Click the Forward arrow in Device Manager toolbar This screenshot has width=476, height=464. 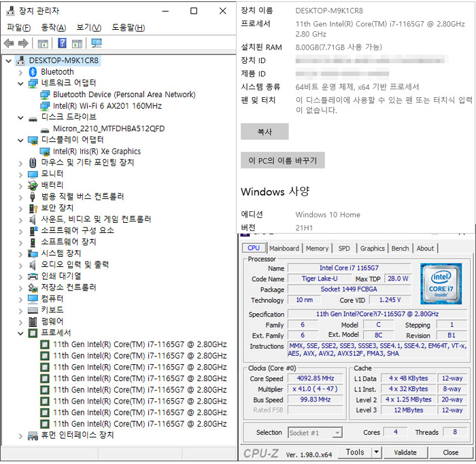[23, 43]
